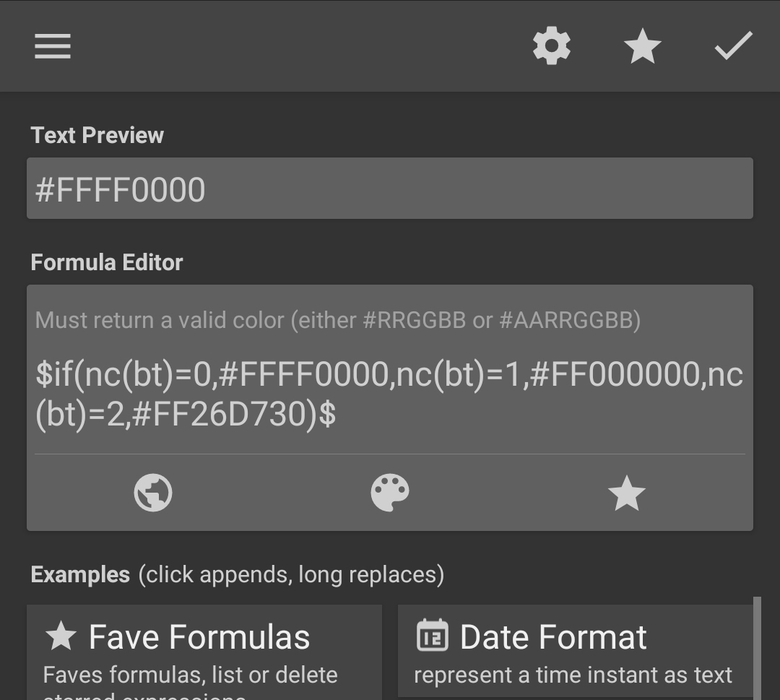This screenshot has height=700, width=780.
Task: Click the globe icon under the formula
Action: (x=153, y=493)
